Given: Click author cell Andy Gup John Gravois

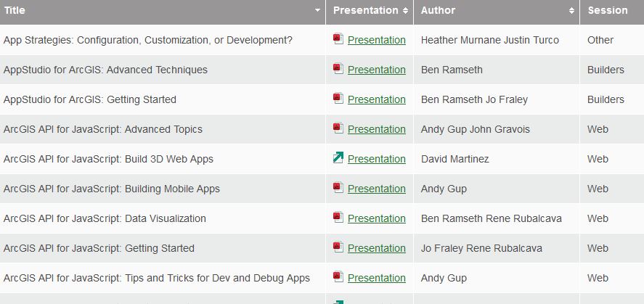Looking at the screenshot, I should [475, 129].
